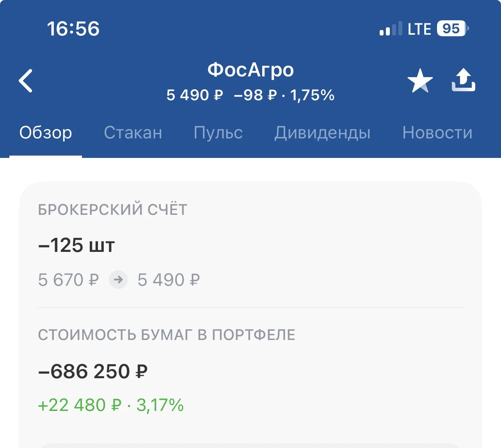Tap the 5 490 ₽ price line in header
Screen dimensions: 501x448
pos(250,95)
